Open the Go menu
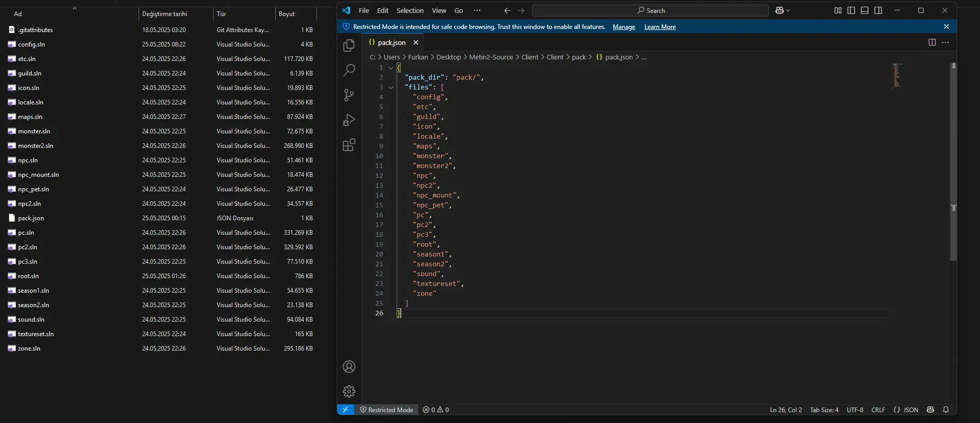The image size is (980, 423). (x=459, y=10)
